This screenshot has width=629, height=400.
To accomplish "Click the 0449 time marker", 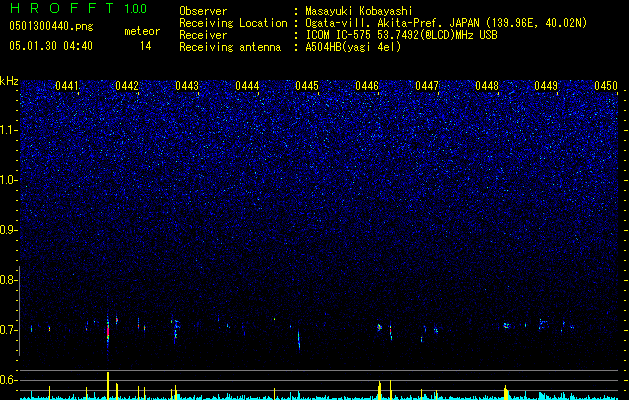I will pyautogui.click(x=546, y=86).
